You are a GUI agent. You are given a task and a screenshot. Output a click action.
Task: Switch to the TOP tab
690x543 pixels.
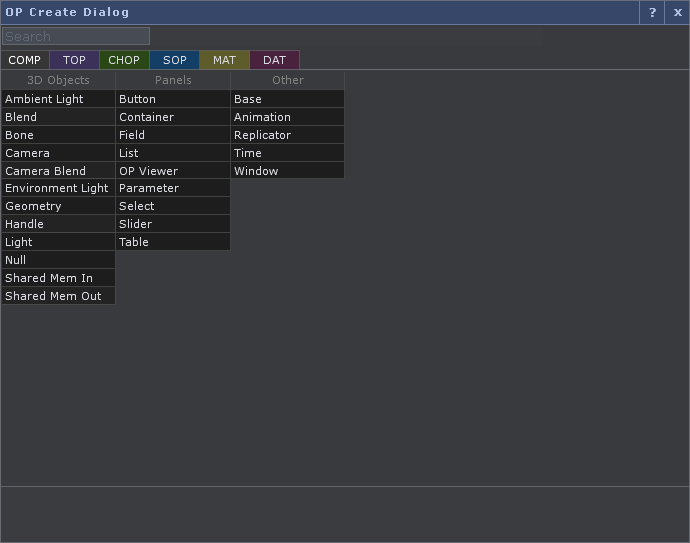(75, 60)
